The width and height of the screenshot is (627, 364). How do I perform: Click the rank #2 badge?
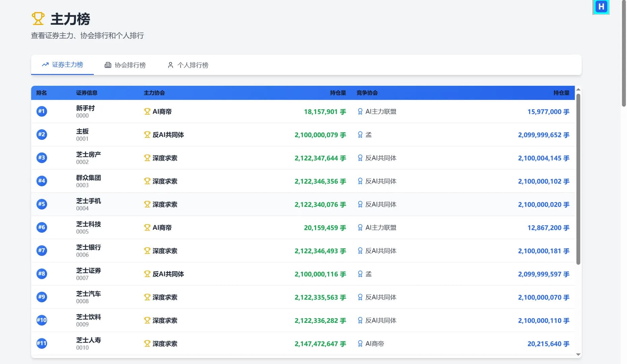coord(42,134)
